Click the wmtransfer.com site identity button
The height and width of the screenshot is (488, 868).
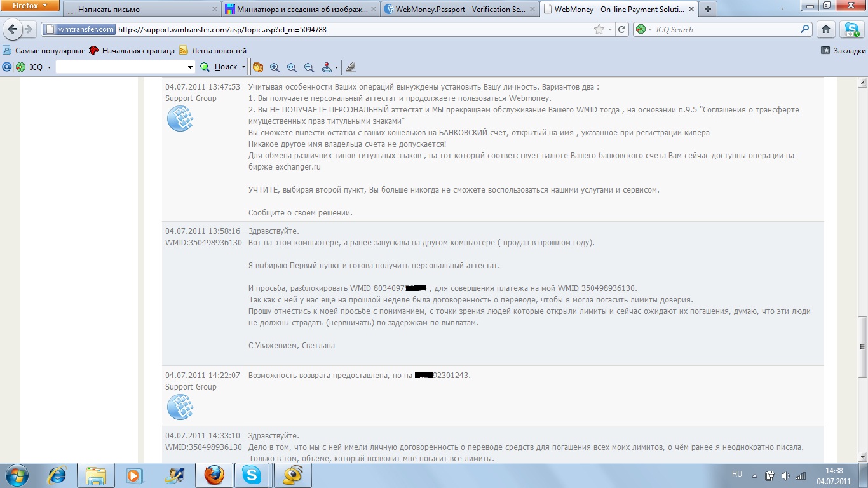tap(80, 29)
